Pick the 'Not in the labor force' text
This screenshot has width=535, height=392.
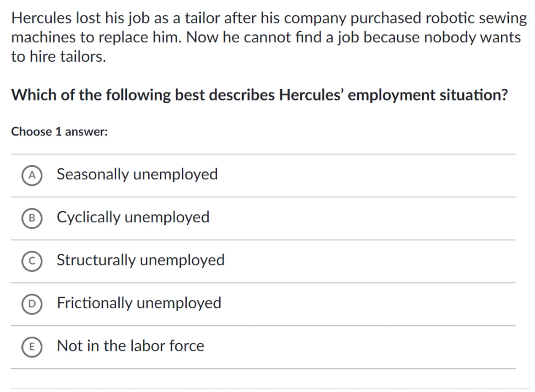coord(130,346)
